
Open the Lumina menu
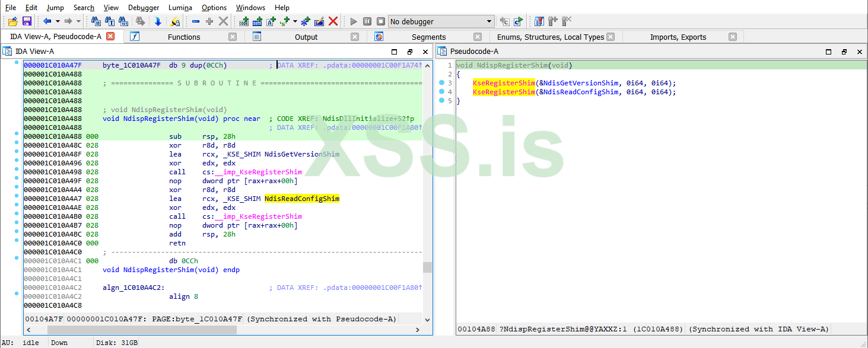(180, 7)
